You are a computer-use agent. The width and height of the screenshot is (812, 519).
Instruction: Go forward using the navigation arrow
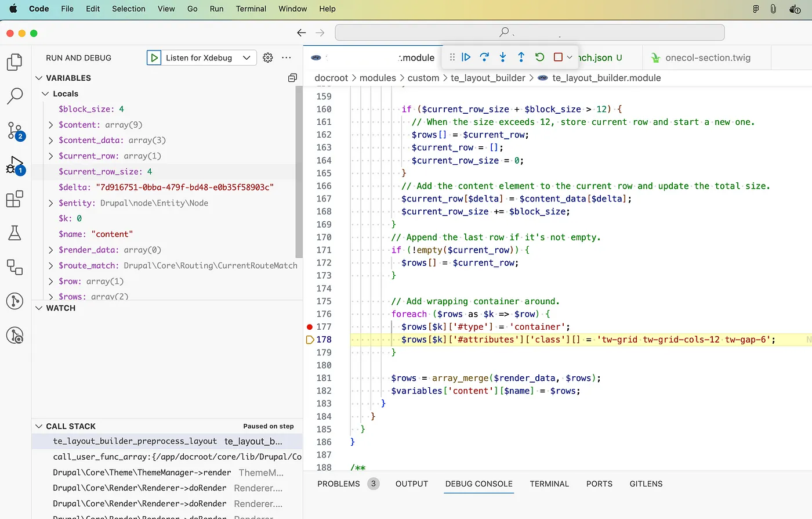tap(320, 33)
